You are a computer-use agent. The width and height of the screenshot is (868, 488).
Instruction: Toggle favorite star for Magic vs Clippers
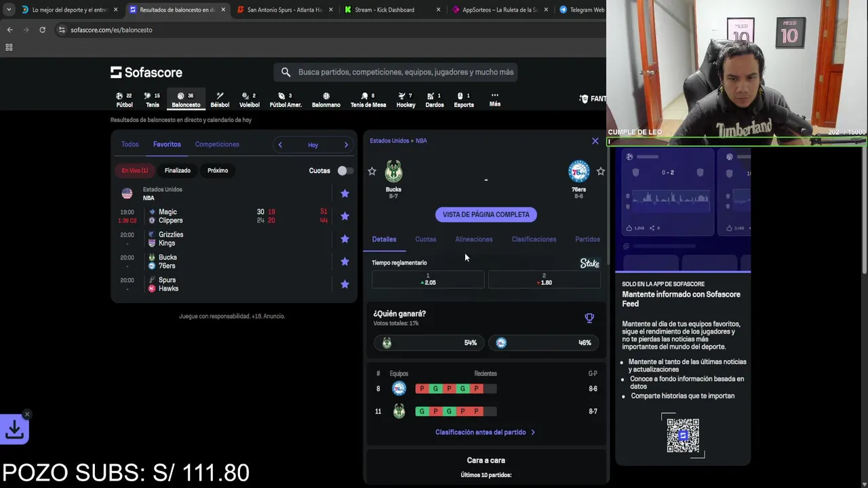tap(344, 216)
